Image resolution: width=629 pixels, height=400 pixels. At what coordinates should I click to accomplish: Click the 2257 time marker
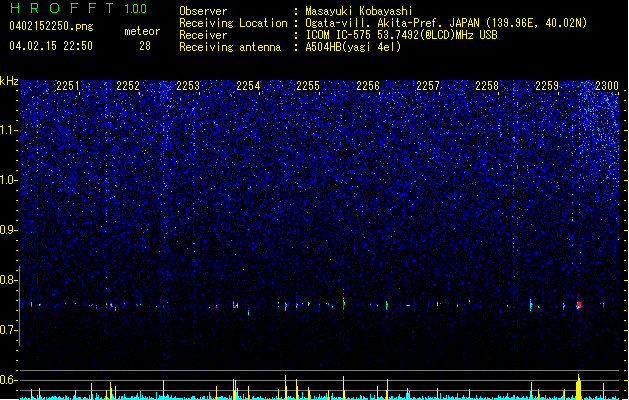click(x=428, y=86)
